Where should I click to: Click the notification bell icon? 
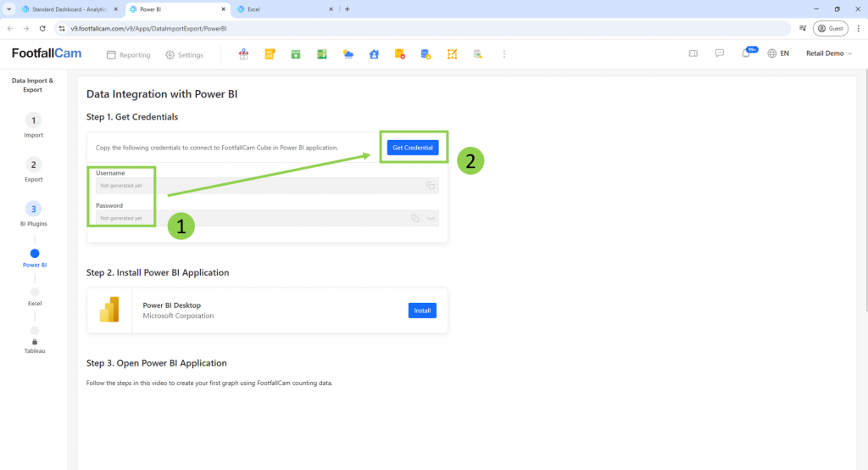click(746, 53)
